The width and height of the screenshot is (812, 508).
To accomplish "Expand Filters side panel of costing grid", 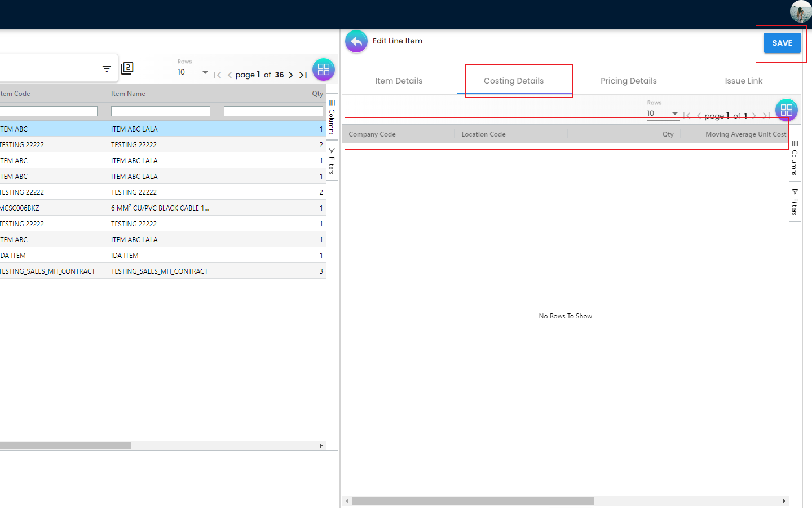I will [x=795, y=202].
